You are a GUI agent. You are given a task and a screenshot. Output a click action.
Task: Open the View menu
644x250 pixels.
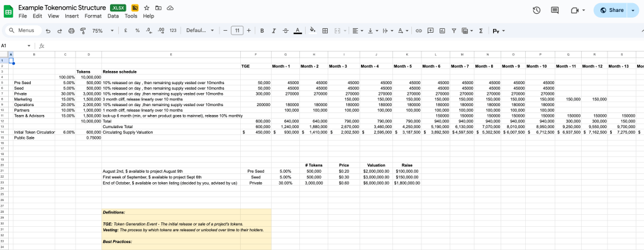53,16
